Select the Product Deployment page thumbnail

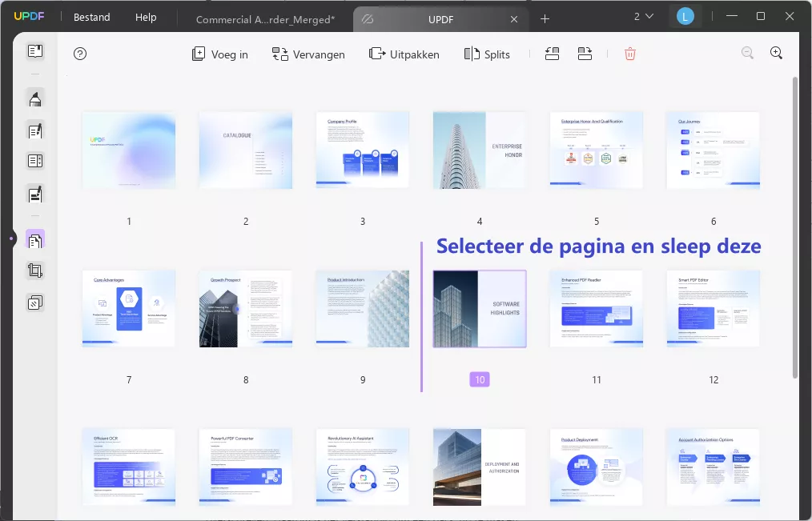coord(597,467)
